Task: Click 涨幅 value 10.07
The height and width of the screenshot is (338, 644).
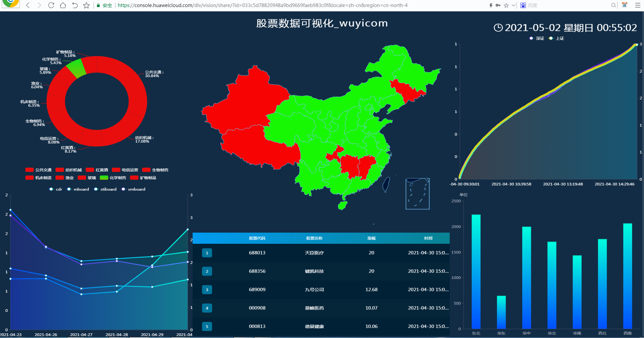Action: 371,308
